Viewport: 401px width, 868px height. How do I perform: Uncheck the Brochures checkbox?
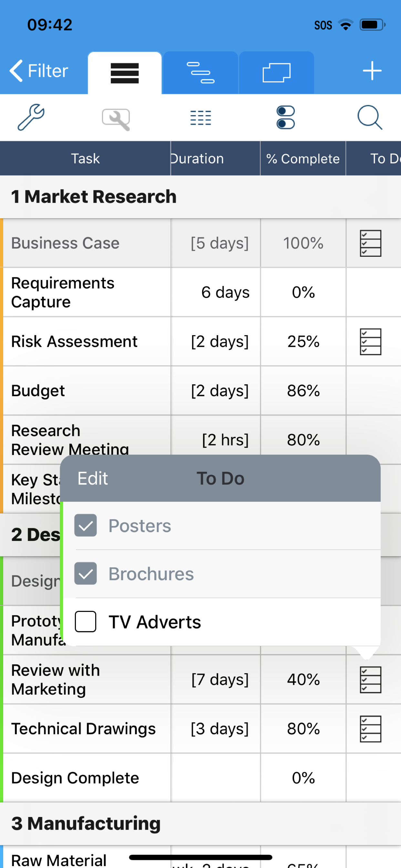[x=86, y=573]
